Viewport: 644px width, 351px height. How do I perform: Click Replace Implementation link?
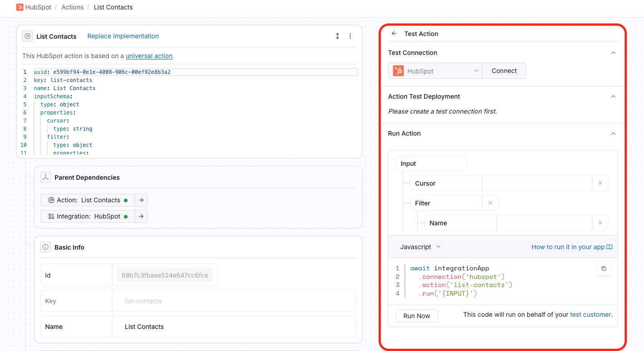point(123,36)
